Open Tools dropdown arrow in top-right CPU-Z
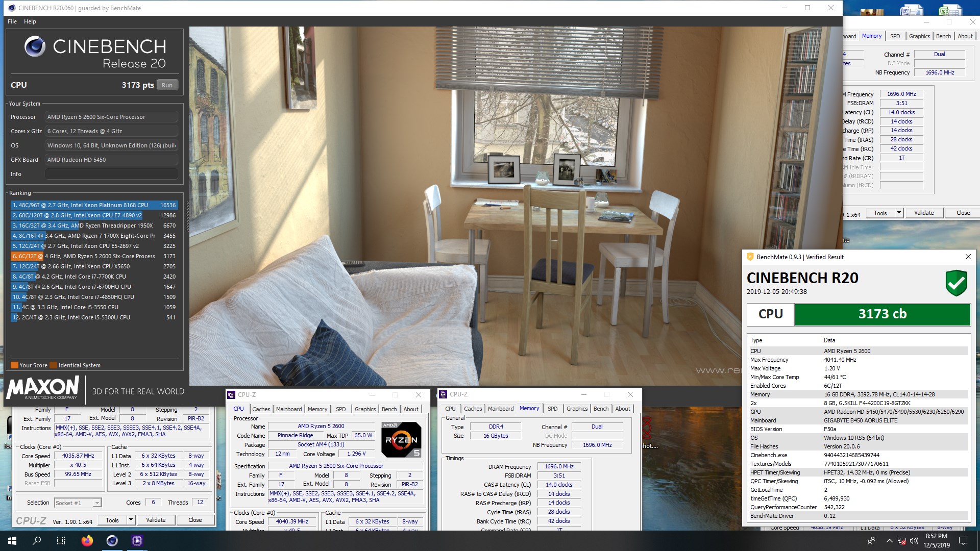The width and height of the screenshot is (980, 551). pos(899,213)
